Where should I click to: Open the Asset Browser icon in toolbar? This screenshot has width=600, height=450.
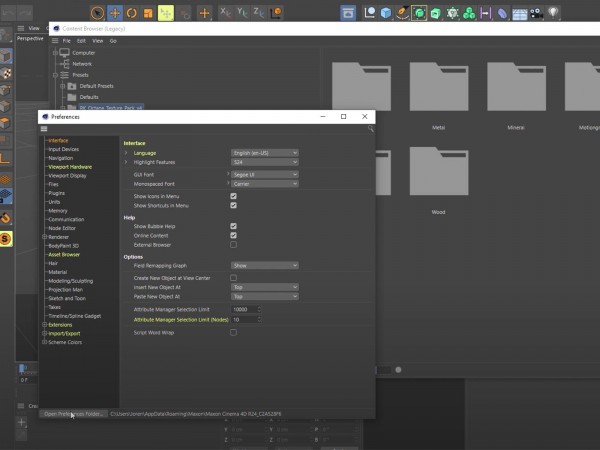click(x=348, y=13)
